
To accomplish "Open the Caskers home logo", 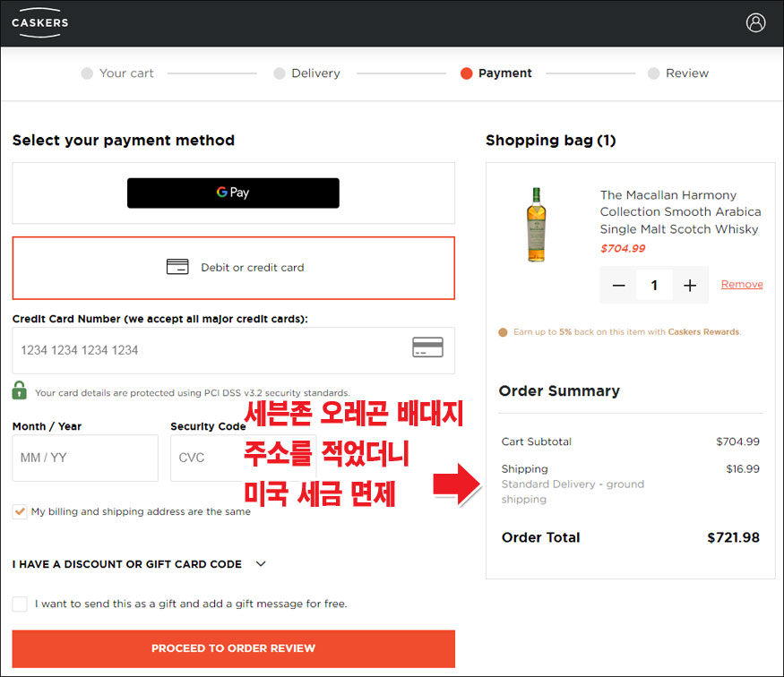I will (40, 22).
